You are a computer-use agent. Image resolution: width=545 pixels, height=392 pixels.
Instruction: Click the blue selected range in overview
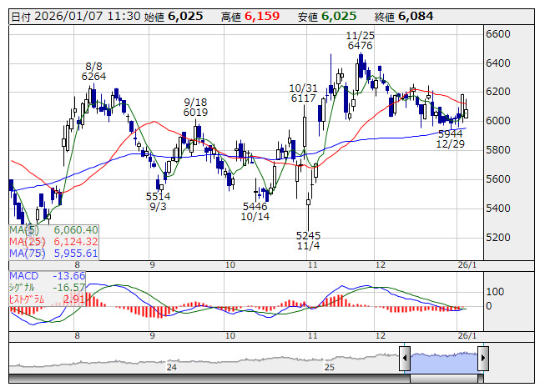pos(443,359)
